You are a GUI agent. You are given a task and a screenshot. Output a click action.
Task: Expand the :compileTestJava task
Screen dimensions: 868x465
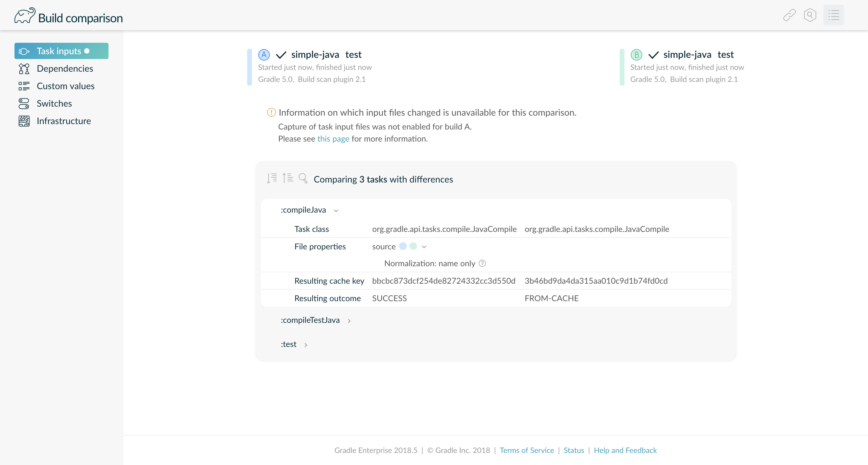(x=349, y=321)
